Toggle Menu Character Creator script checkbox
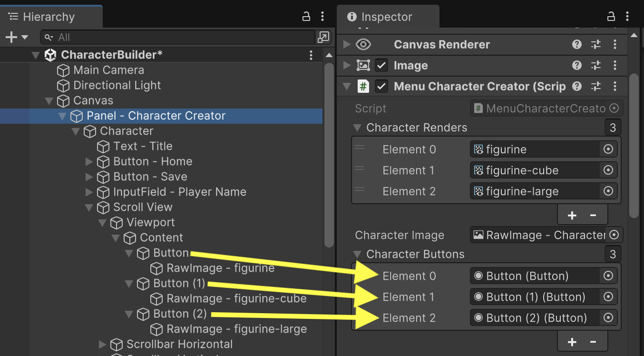The width and height of the screenshot is (644, 356). click(x=381, y=86)
